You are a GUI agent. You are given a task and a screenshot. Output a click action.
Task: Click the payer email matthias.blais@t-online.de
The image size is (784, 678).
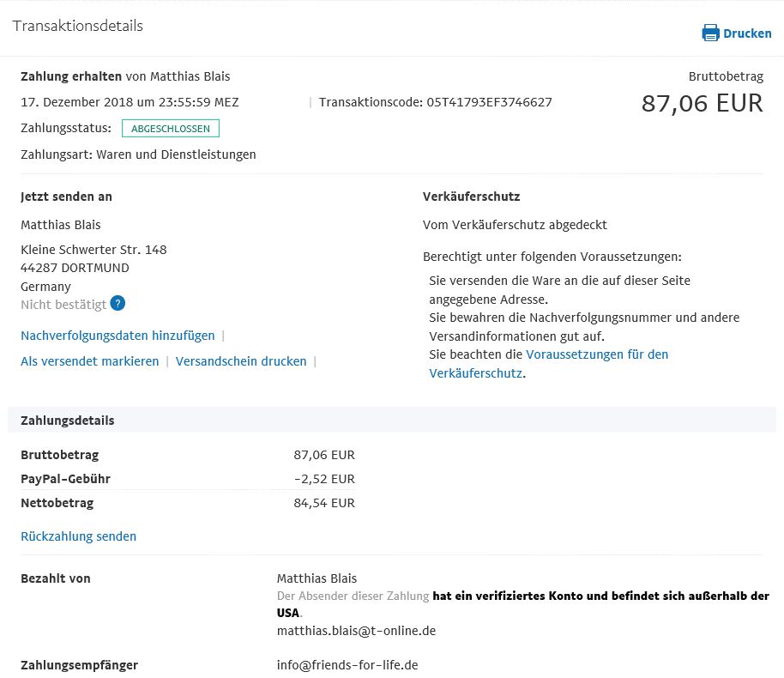click(x=357, y=631)
